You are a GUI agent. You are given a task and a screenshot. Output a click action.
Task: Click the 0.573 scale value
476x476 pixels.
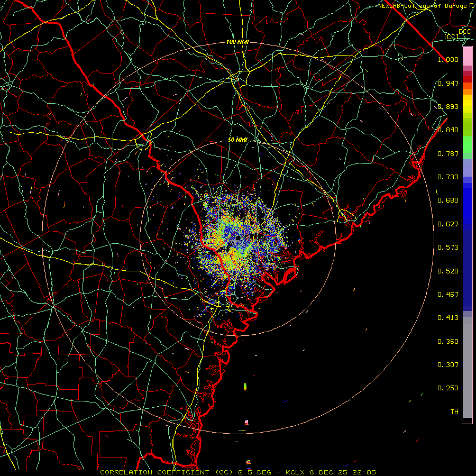448,248
